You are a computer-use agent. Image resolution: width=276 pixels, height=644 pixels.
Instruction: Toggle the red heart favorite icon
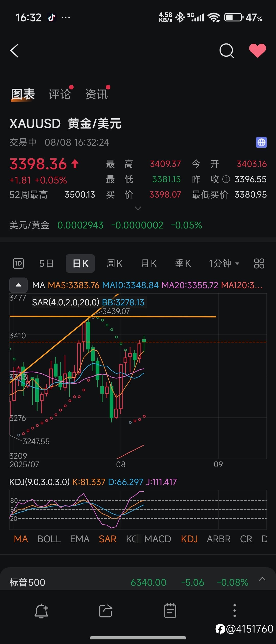(x=257, y=50)
